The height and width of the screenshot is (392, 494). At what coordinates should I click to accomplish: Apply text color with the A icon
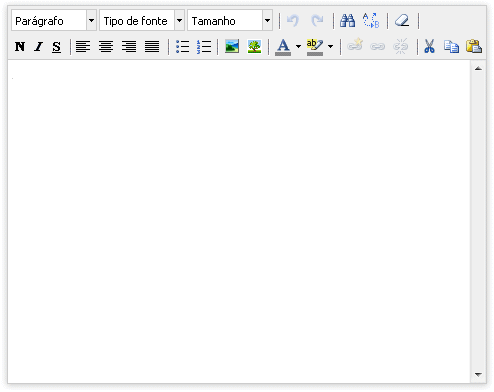(283, 47)
